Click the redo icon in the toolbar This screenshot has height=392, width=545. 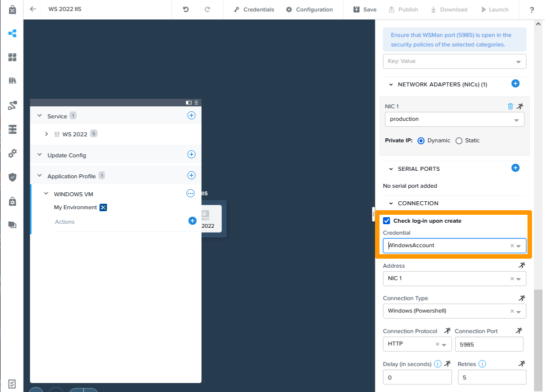pos(210,9)
